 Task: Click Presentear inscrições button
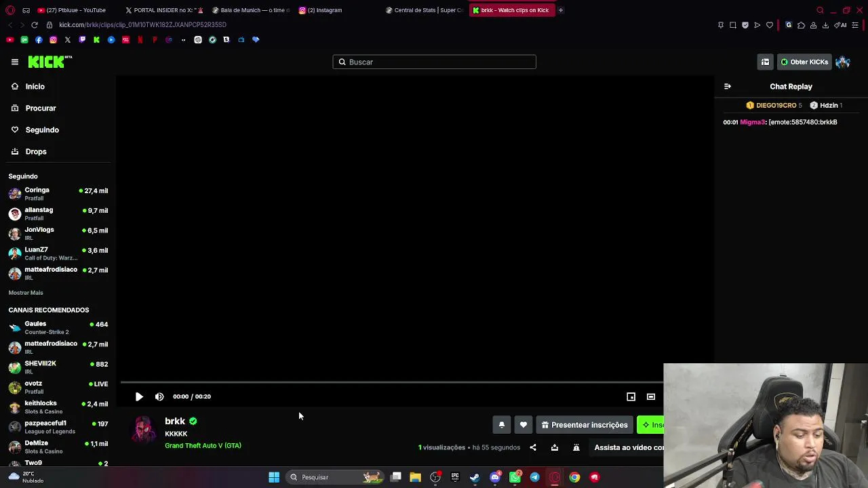click(x=585, y=425)
